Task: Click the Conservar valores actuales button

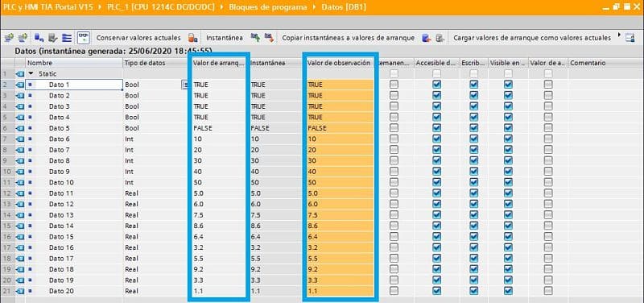Action: [x=138, y=38]
